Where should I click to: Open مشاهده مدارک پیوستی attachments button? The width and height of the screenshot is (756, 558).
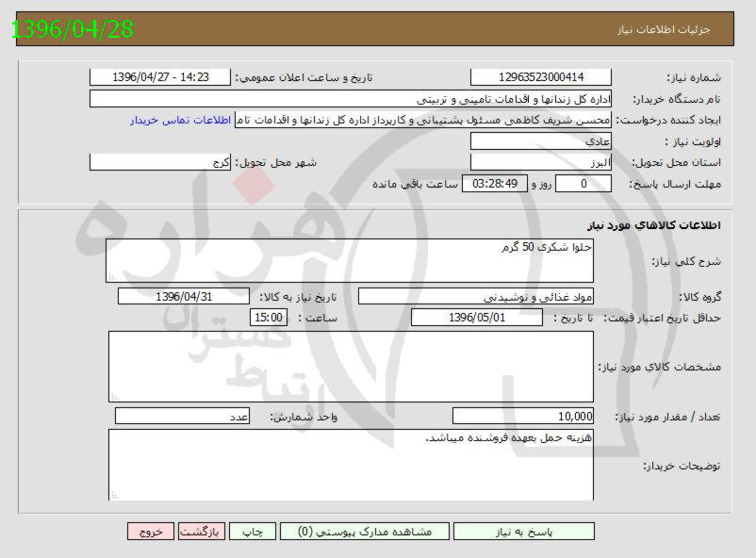[x=364, y=532]
